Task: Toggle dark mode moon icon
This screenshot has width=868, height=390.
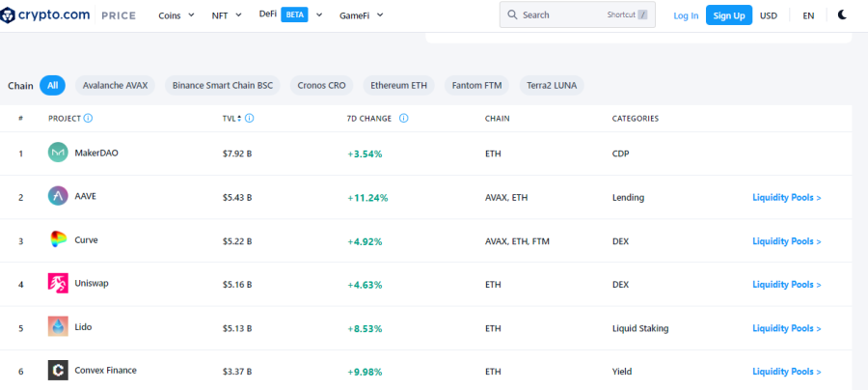Action: [x=842, y=14]
